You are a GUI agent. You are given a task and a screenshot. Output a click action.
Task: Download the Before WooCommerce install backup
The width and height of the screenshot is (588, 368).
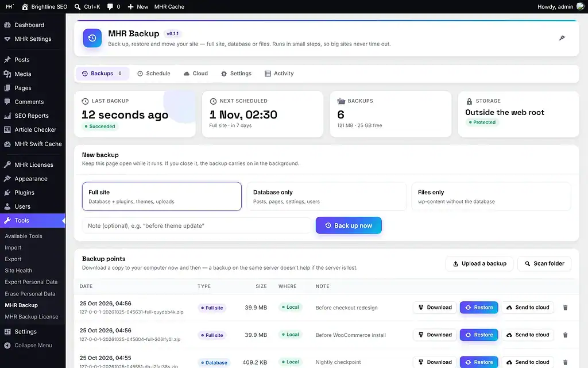435,335
